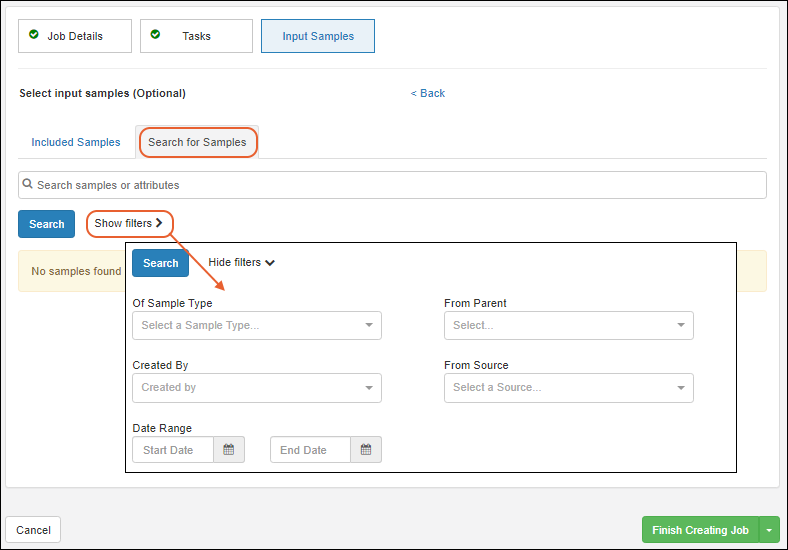Click the Start Date input field
The height and width of the screenshot is (550, 788).
(x=174, y=450)
